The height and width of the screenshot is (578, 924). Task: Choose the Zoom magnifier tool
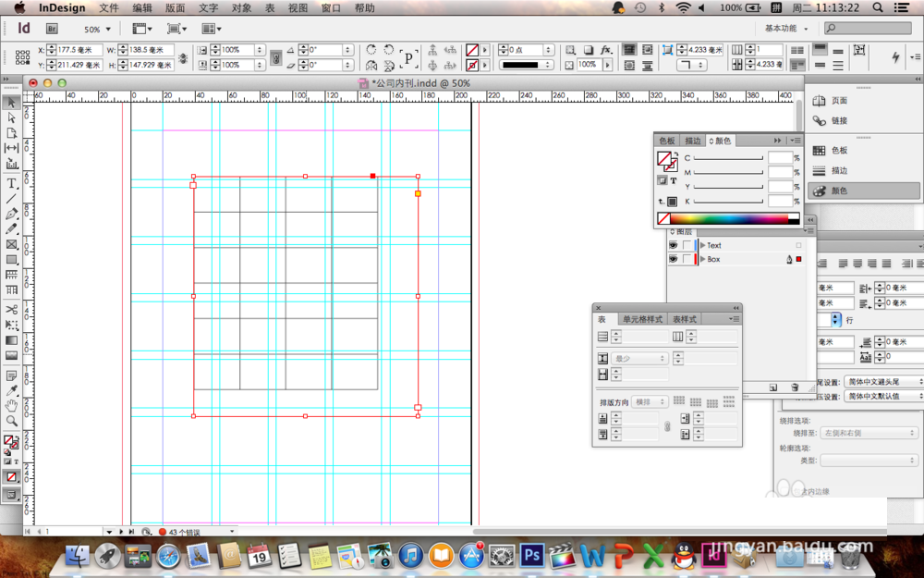point(12,421)
